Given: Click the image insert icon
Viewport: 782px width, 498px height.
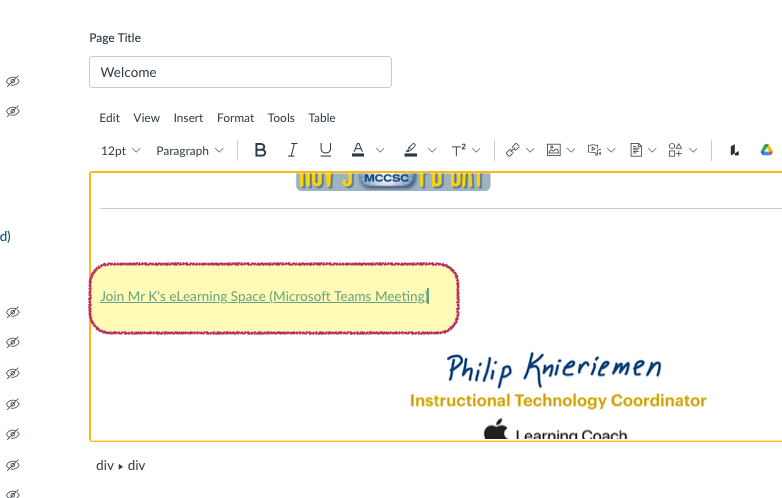Looking at the screenshot, I should [553, 150].
